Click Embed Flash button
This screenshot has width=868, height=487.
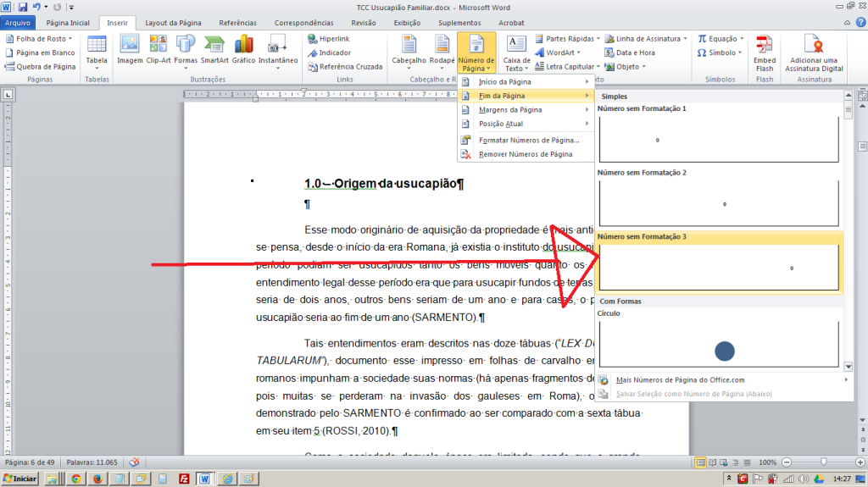click(765, 53)
